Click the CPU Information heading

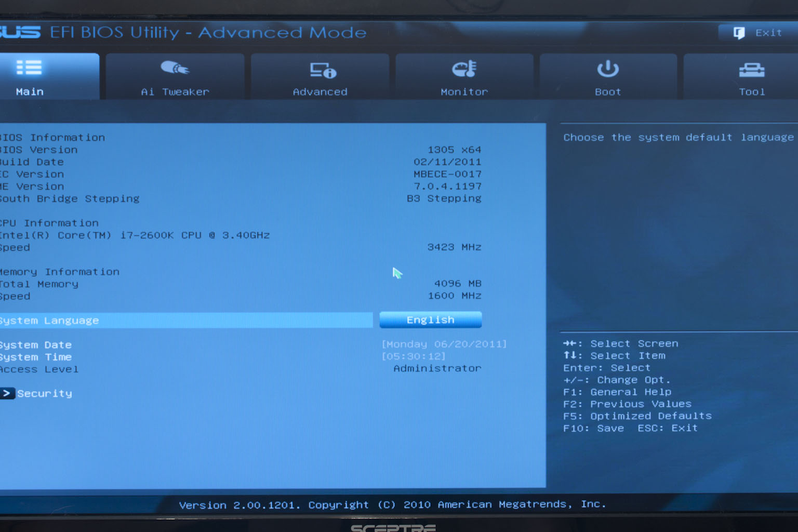(x=49, y=223)
